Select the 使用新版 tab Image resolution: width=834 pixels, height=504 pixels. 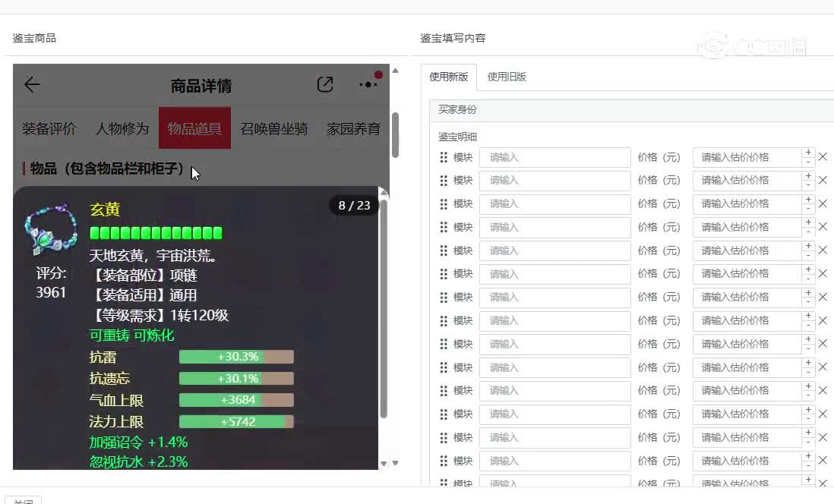tap(448, 77)
